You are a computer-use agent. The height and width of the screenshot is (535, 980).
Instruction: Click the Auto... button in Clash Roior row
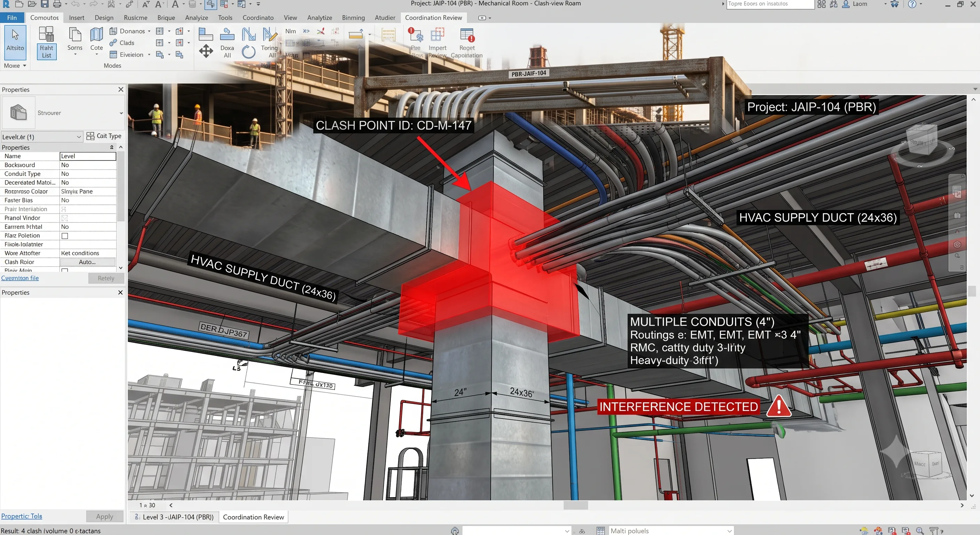point(87,262)
